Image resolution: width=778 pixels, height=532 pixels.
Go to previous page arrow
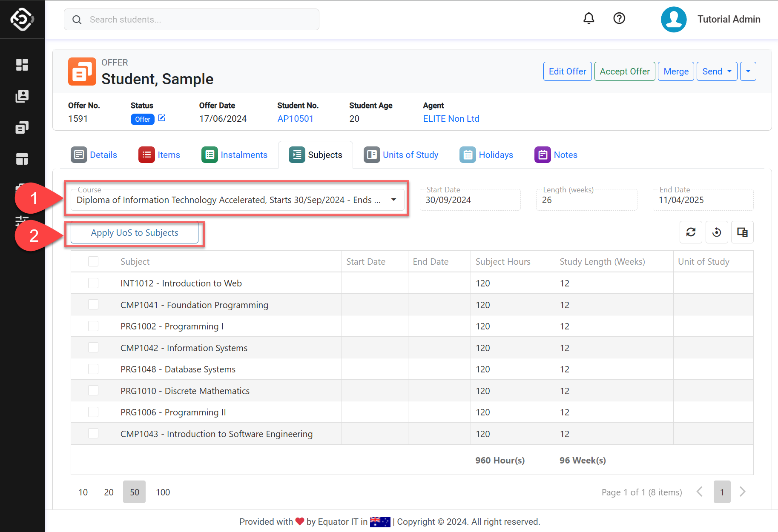click(699, 492)
